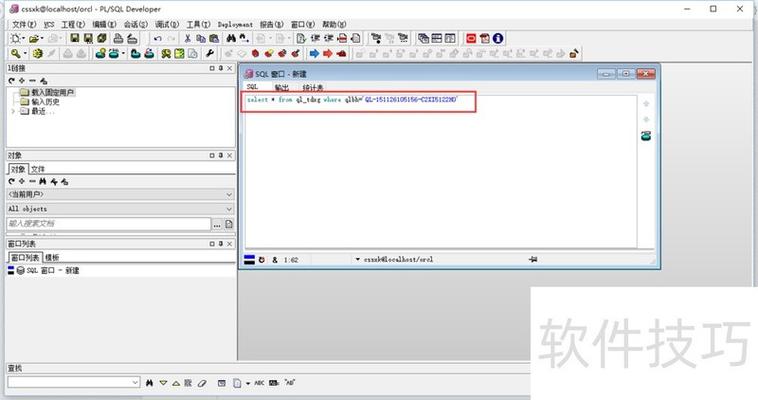Click the Open folder icon in toolbar
Viewport: 758px width, 400px height.
[33, 38]
